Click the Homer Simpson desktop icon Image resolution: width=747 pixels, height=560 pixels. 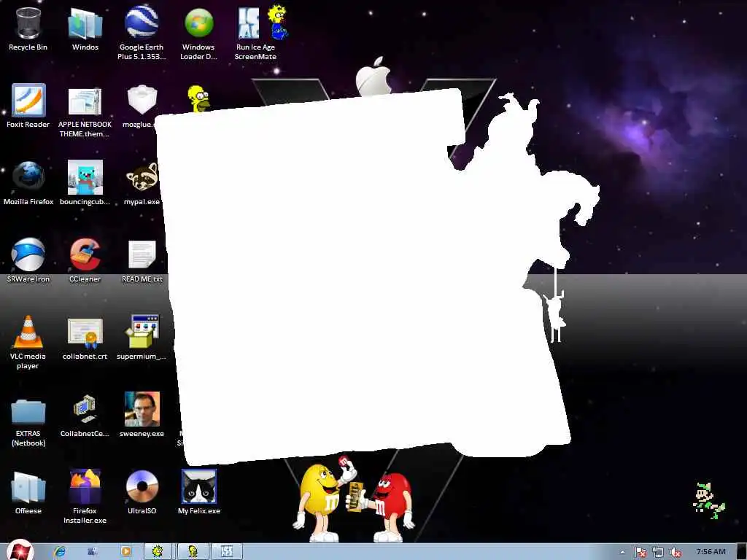click(198, 98)
